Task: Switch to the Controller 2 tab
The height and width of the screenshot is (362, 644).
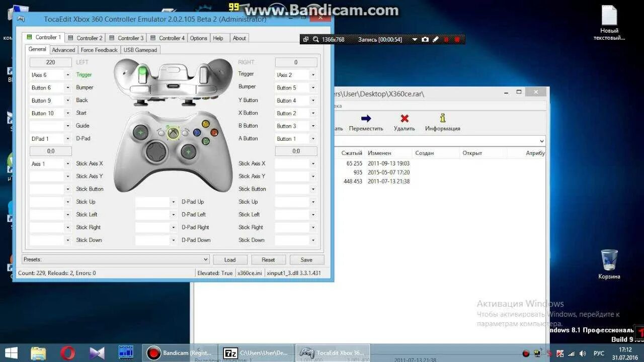Action: [85, 37]
